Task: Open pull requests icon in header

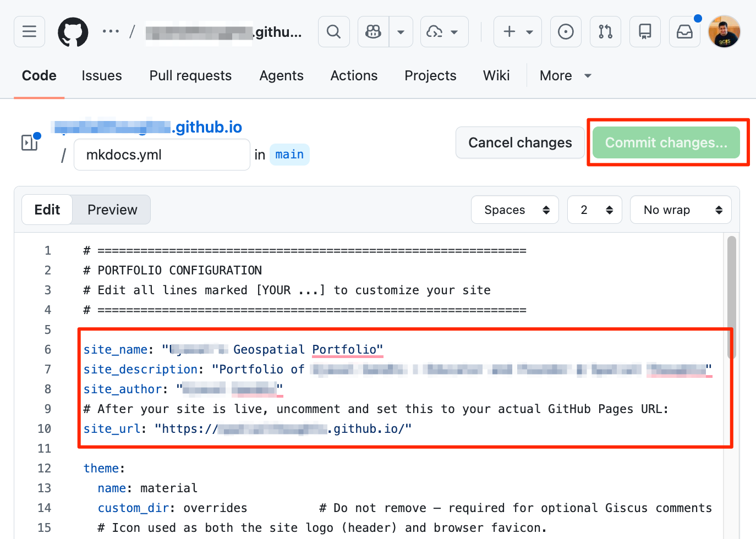Action: [605, 32]
